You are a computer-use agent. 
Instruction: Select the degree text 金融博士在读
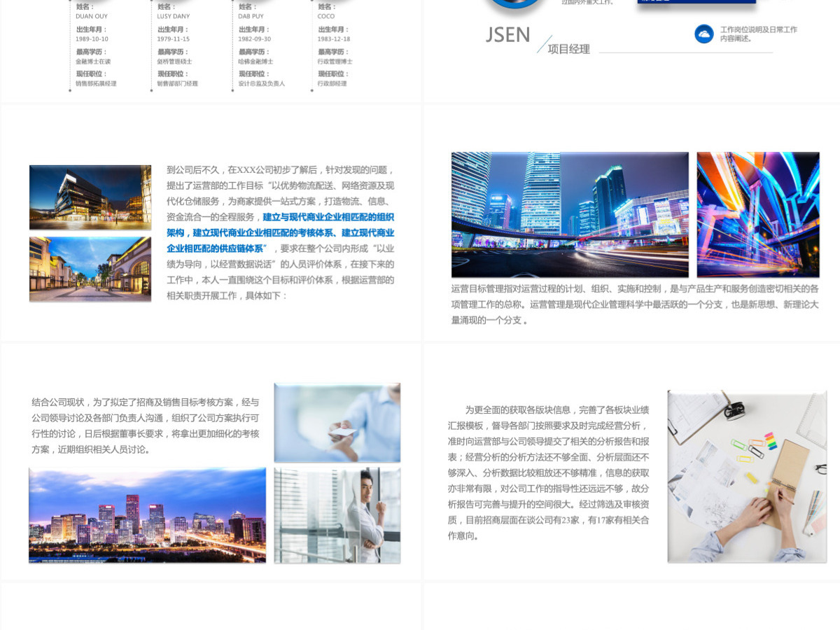(x=93, y=62)
